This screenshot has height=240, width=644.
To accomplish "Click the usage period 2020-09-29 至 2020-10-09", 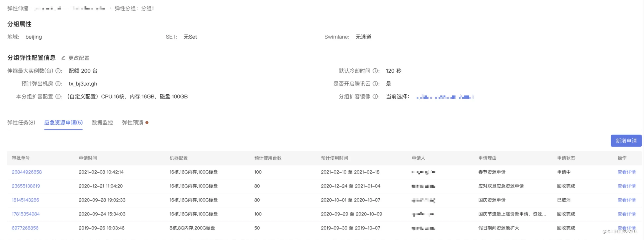I will 352,214.
